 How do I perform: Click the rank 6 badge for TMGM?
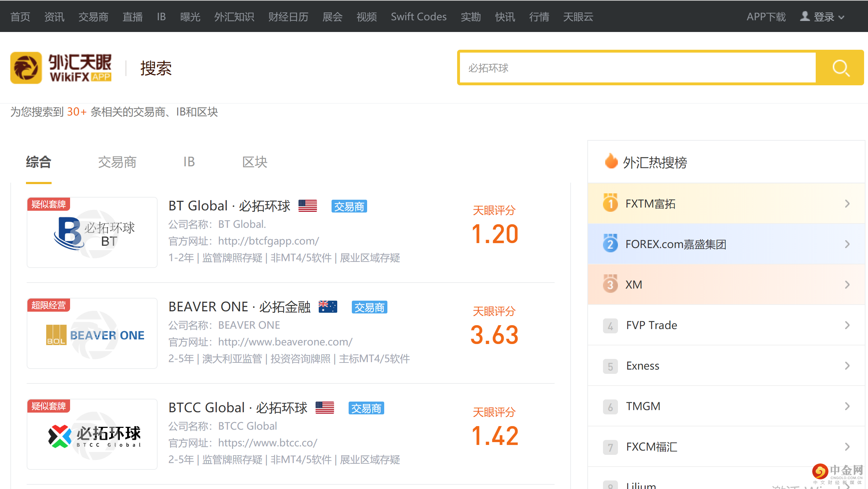[610, 407]
